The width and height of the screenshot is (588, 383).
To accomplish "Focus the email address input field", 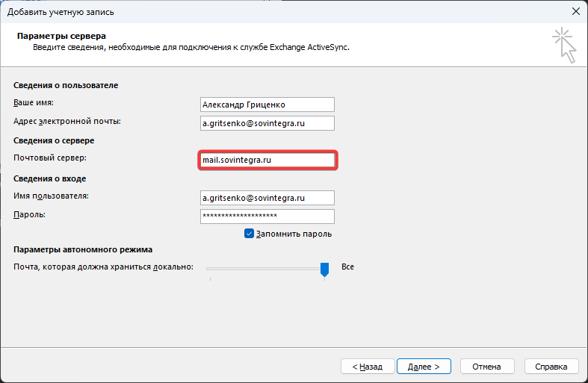I will coord(267,123).
